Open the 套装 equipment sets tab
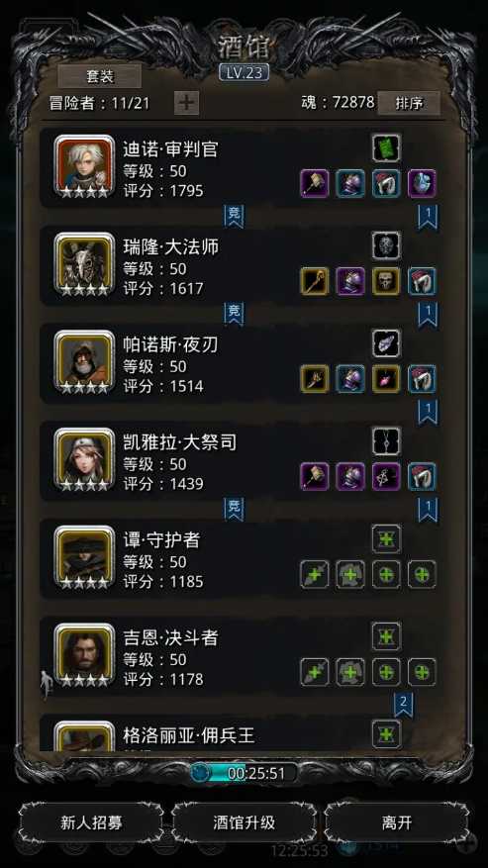The width and height of the screenshot is (488, 868). (100, 76)
